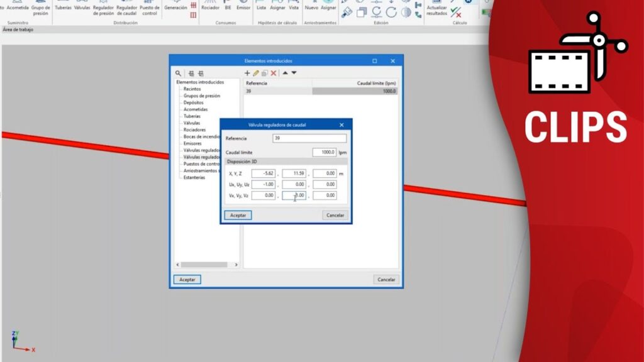Click the Actualizar resultados ribbon button
Image resolution: width=644 pixels, height=362 pixels.
[436, 9]
